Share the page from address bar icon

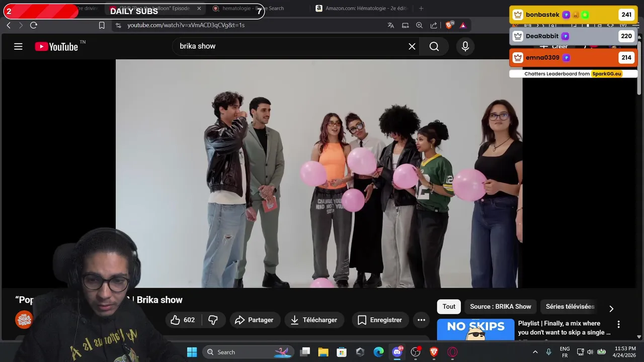pos(434,25)
